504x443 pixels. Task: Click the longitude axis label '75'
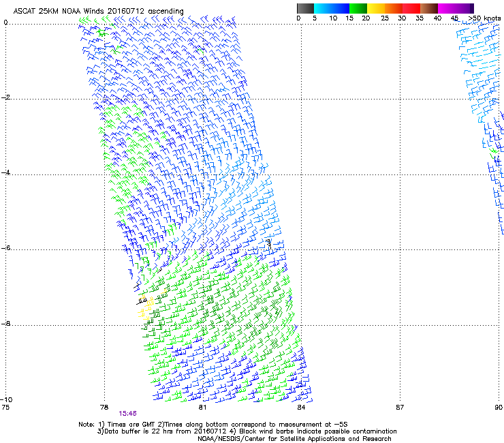[5, 408]
